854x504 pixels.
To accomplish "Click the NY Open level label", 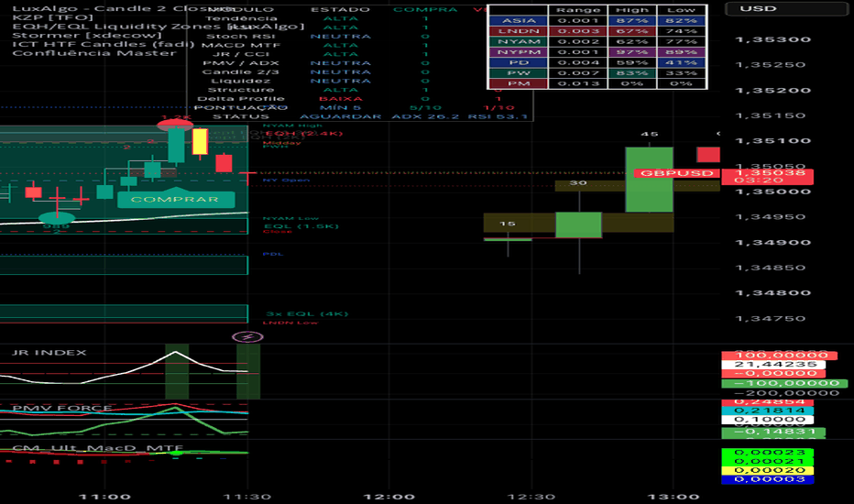I will tap(286, 181).
